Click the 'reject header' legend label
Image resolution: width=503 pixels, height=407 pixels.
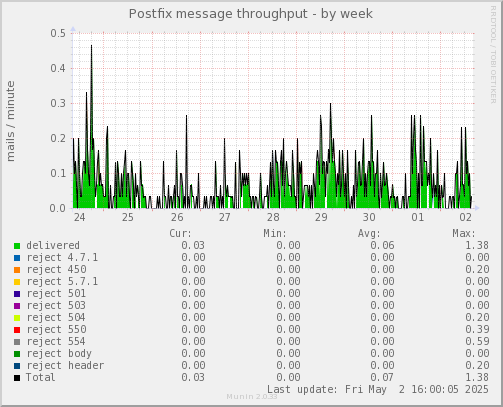pyautogui.click(x=65, y=365)
